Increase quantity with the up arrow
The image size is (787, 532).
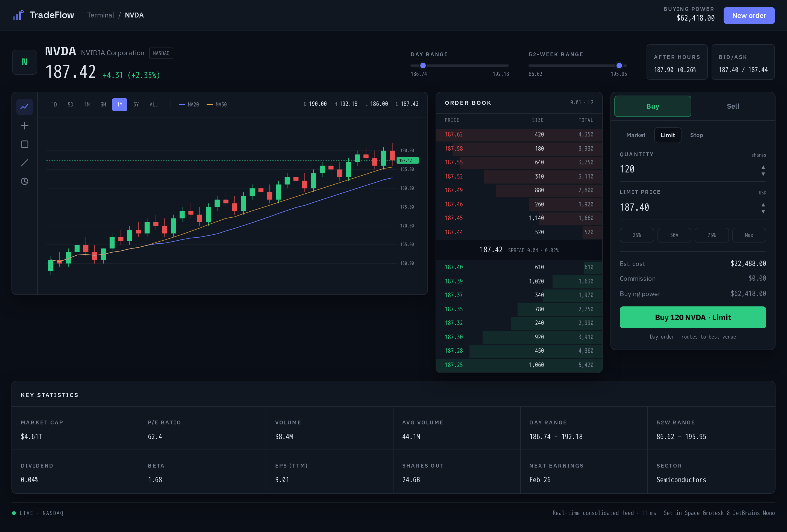click(x=763, y=167)
